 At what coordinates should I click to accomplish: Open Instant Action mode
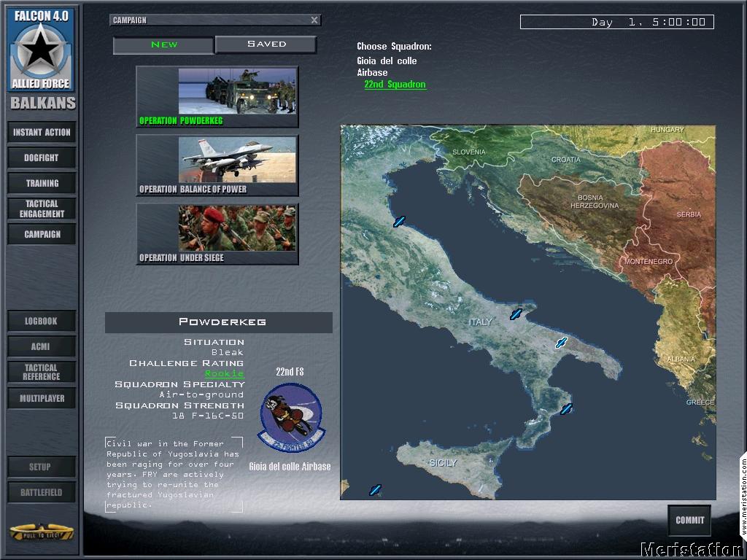(x=41, y=132)
